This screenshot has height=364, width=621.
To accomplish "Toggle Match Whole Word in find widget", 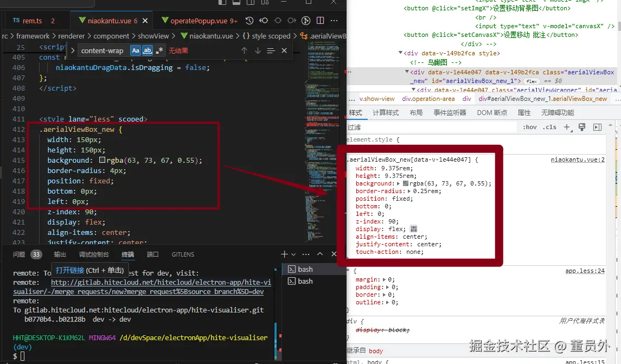I will pos(148,50).
